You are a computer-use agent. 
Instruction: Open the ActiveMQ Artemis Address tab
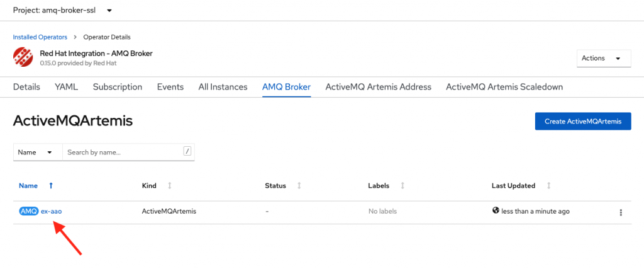click(x=378, y=87)
